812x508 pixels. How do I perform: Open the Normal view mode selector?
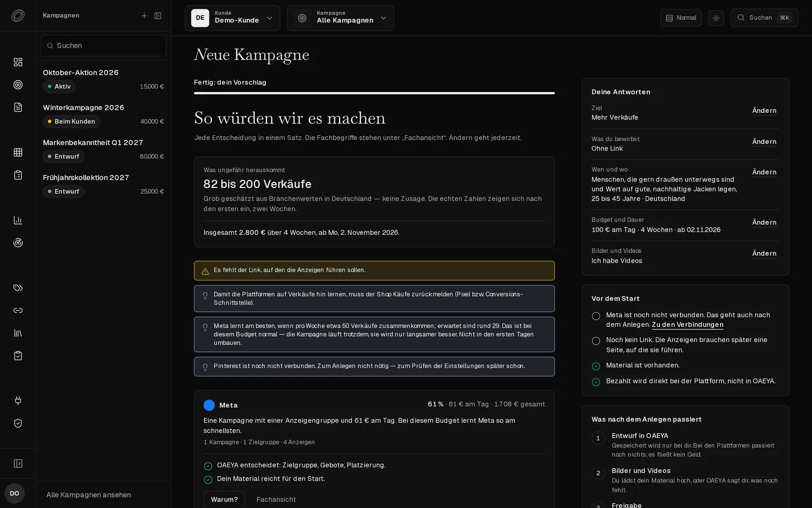pyautogui.click(x=681, y=18)
